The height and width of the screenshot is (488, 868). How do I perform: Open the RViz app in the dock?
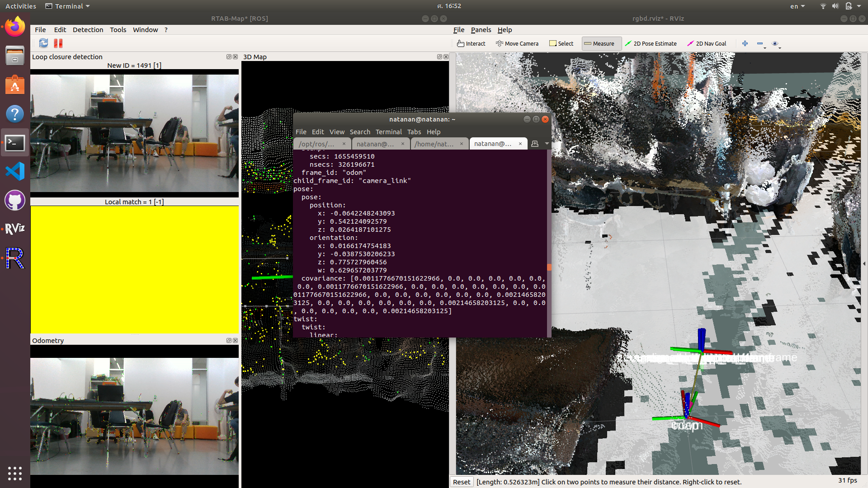click(x=15, y=229)
